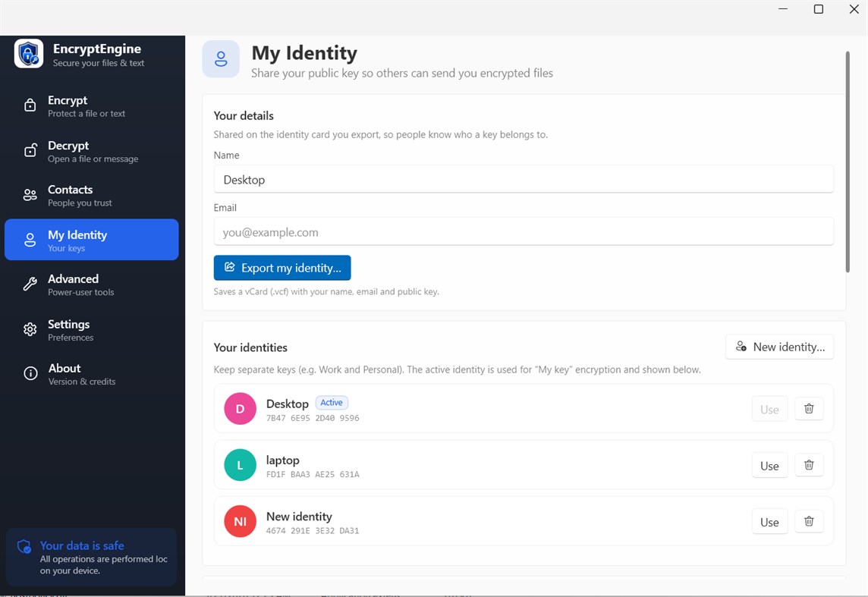The height and width of the screenshot is (597, 868).
Task: Maximize the EncryptEngine window
Action: coord(818,9)
